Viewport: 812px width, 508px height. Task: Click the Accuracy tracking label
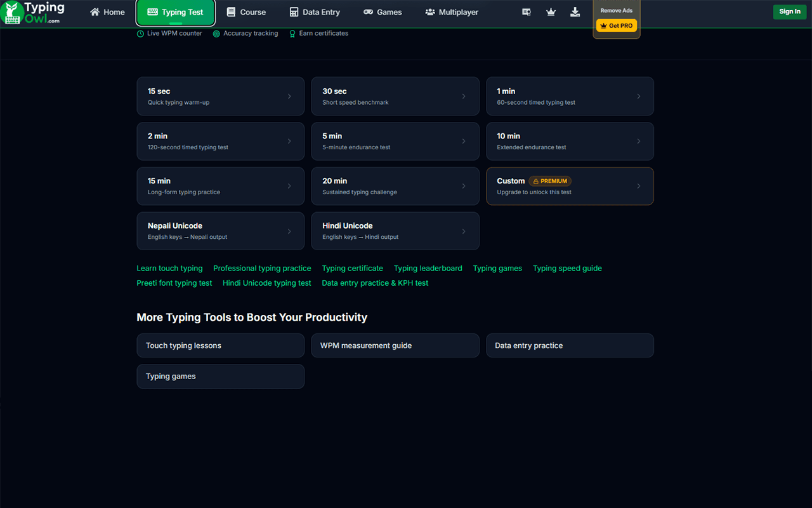pyautogui.click(x=251, y=34)
